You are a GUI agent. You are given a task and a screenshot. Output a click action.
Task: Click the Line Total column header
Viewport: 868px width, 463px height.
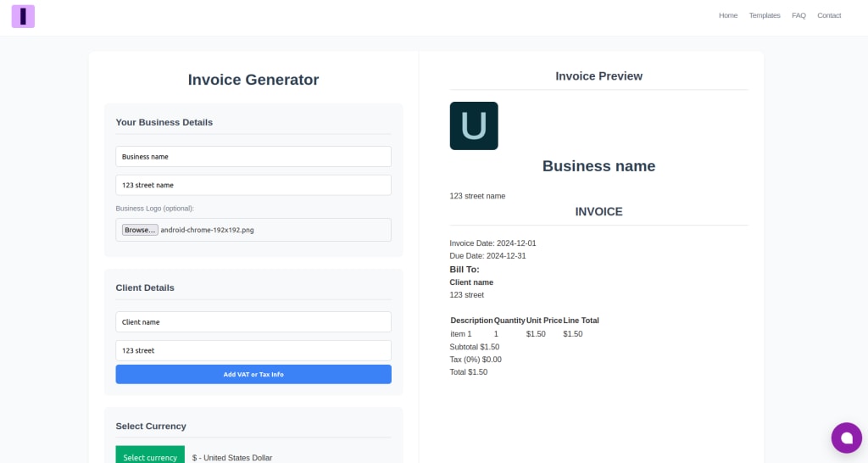[x=581, y=321]
